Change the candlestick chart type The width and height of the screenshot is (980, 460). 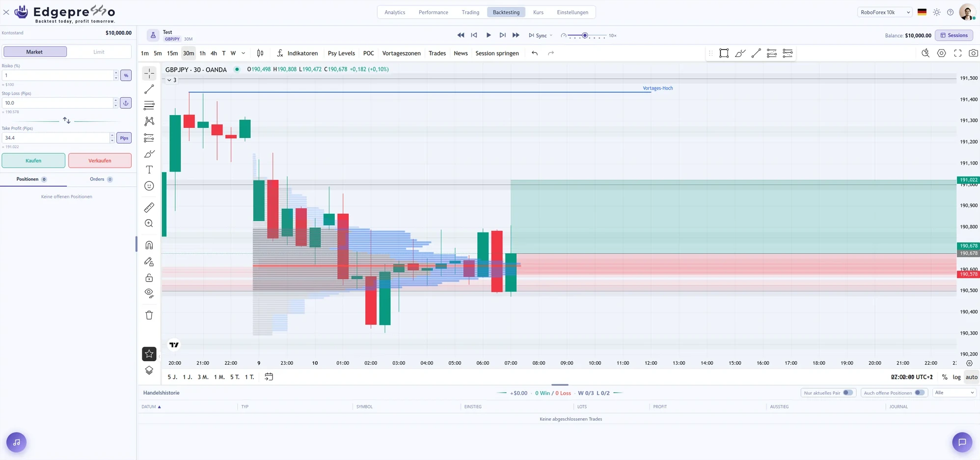pyautogui.click(x=260, y=53)
